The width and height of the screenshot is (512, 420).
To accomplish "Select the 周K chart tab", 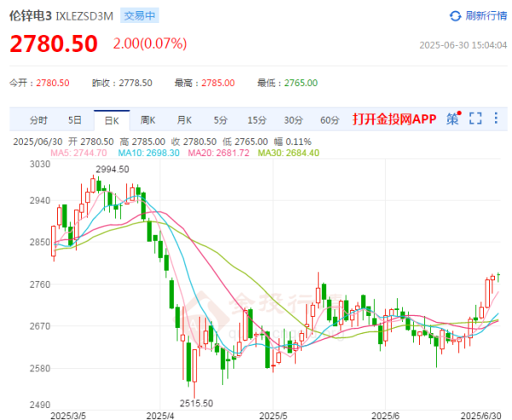I will point(148,120).
